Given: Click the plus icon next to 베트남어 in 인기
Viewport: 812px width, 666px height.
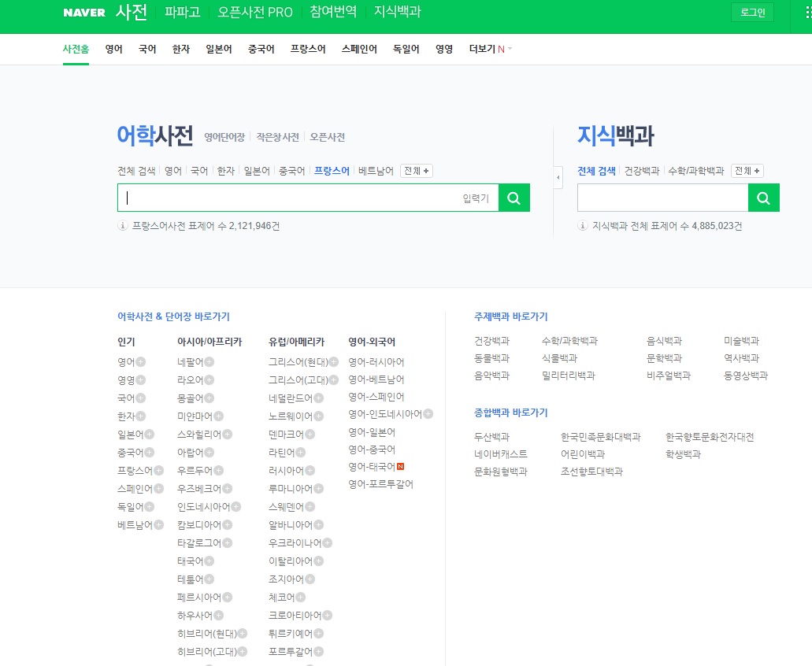Looking at the screenshot, I should tap(159, 525).
